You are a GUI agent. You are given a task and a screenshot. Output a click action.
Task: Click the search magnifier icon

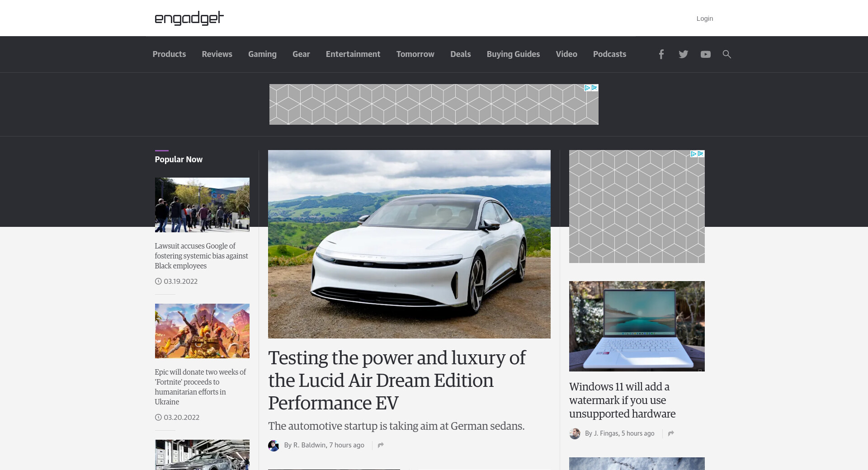tap(726, 54)
